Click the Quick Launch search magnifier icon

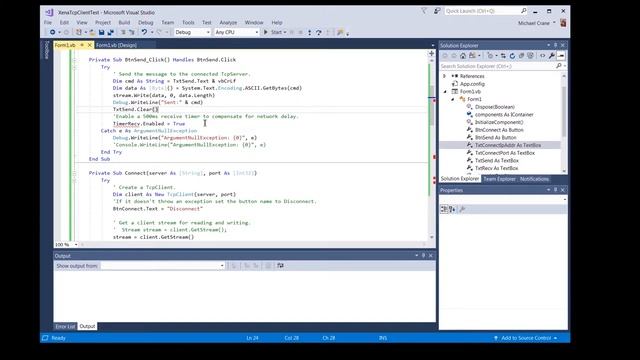[x=524, y=11]
